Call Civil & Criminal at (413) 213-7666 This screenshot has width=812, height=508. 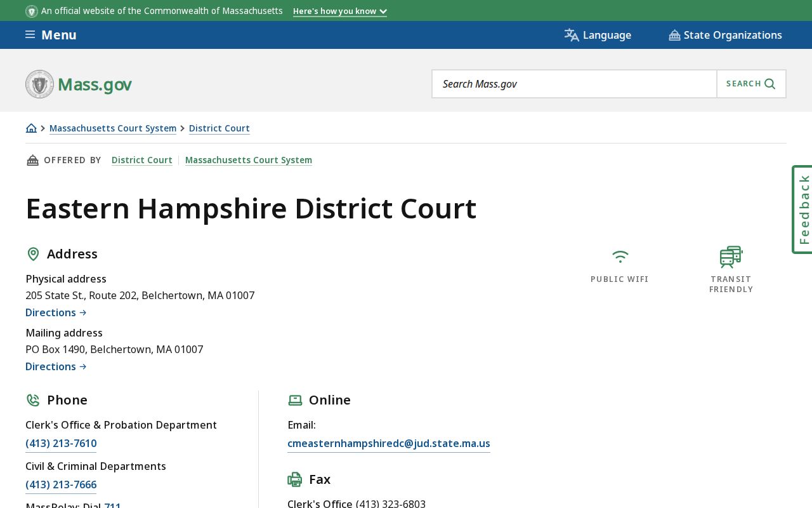[61, 485]
